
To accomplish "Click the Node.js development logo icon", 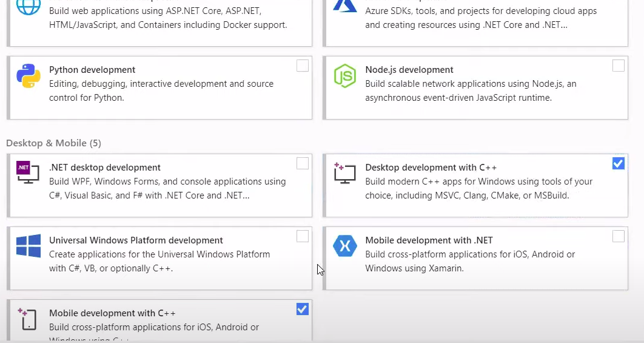I will [x=344, y=76].
